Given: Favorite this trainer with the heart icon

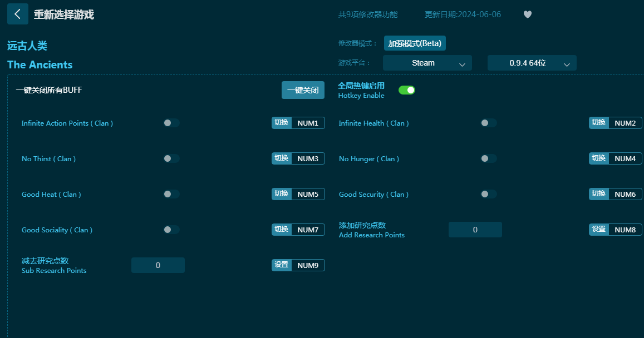Looking at the screenshot, I should (x=528, y=14).
